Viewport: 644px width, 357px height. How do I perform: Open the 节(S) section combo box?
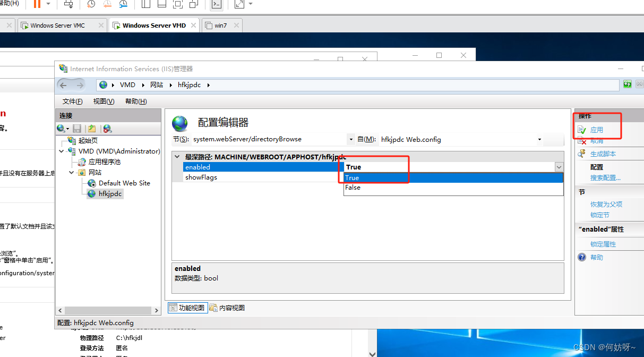(x=273, y=139)
